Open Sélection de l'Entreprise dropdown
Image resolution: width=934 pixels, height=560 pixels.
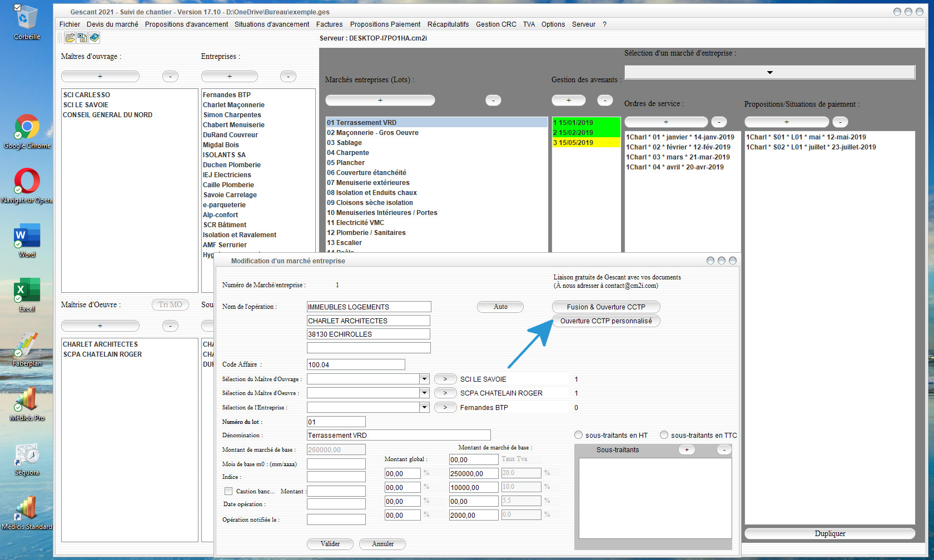pyautogui.click(x=424, y=407)
